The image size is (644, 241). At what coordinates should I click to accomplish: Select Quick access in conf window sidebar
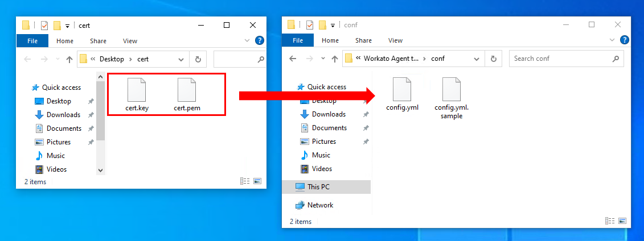322,87
